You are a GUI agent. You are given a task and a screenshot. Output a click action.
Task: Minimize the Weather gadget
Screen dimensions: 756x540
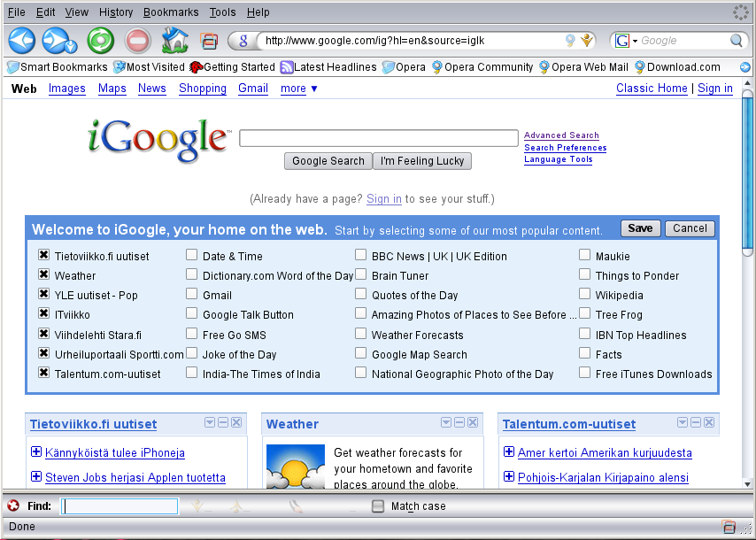(459, 423)
